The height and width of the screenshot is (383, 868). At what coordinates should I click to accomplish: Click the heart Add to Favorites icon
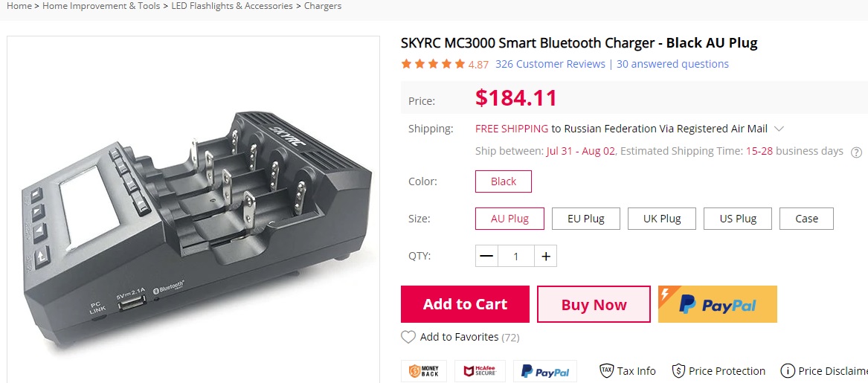click(x=408, y=338)
